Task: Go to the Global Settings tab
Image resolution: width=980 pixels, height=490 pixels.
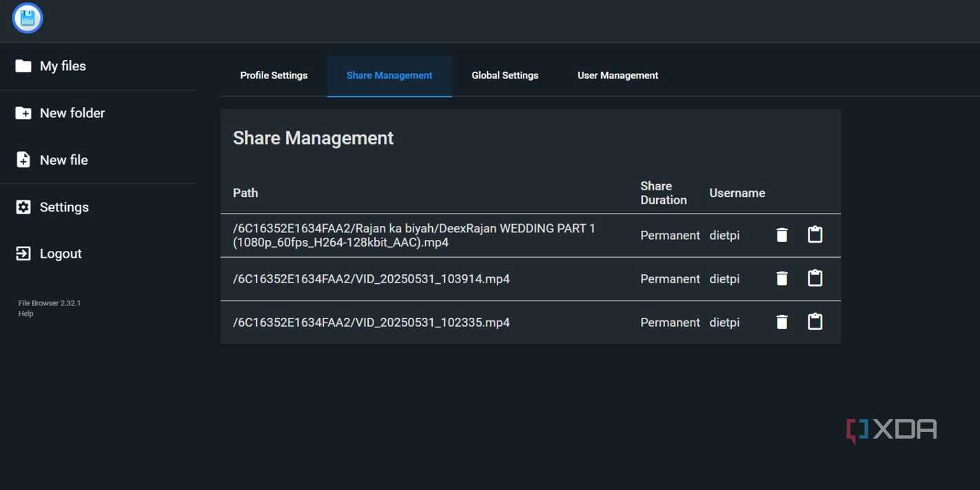Action: point(505,76)
